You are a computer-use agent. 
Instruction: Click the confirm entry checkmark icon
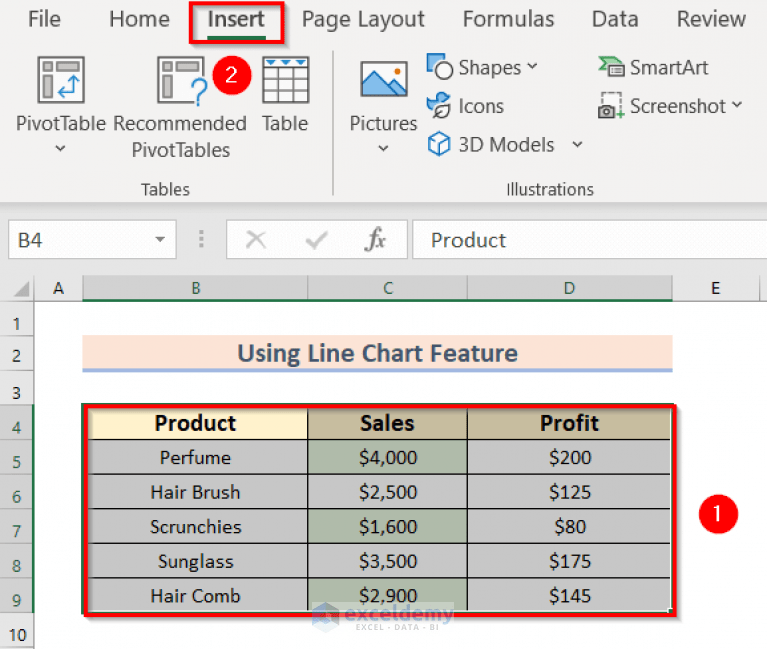coord(316,240)
